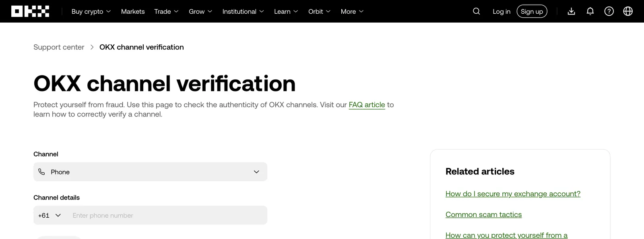Go to Support center breadcrumb

coord(59,47)
